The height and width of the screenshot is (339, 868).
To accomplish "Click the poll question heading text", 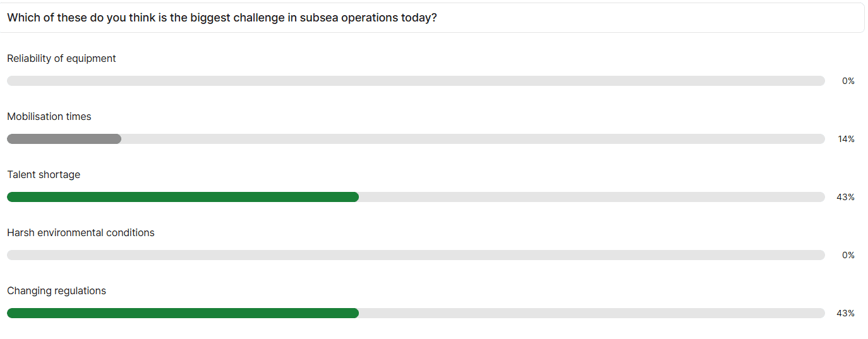I will (x=222, y=18).
